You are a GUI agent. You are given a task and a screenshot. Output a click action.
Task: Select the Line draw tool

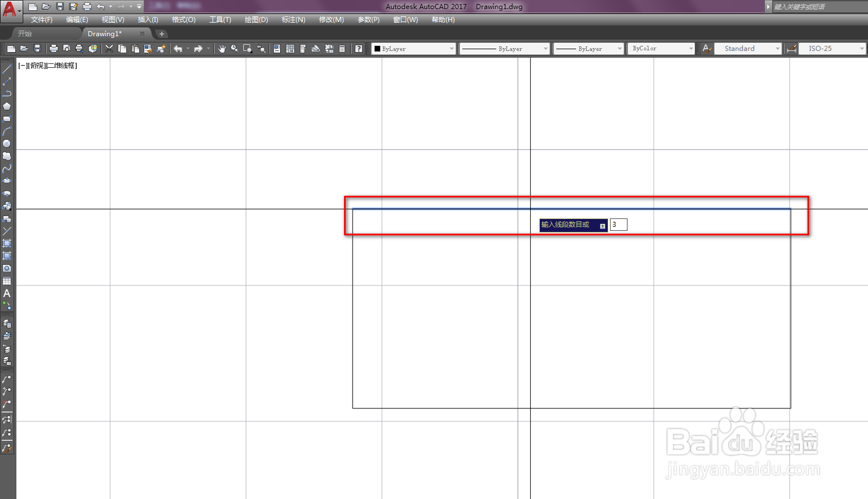click(7, 69)
